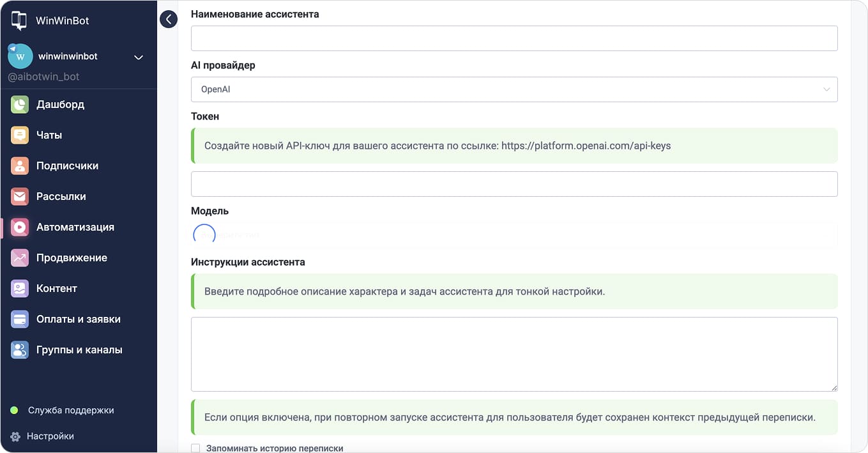Click the Promotion growth chart icon

pyautogui.click(x=20, y=257)
